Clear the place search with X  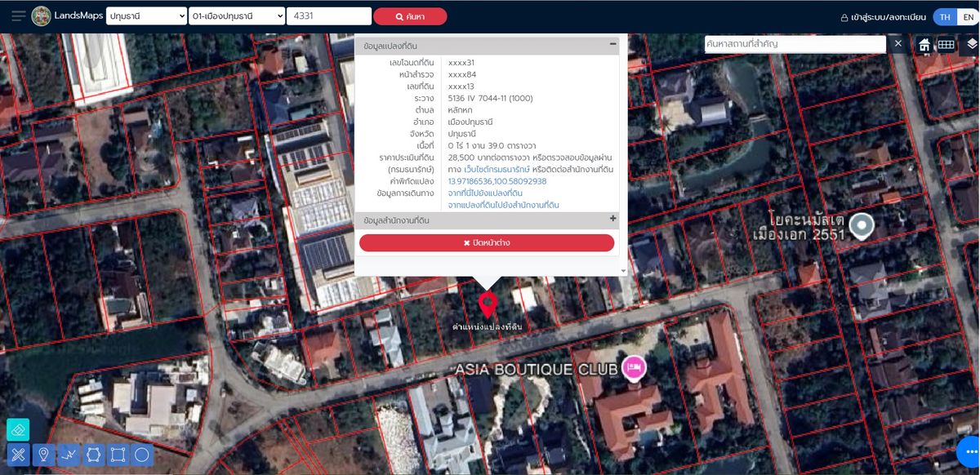tap(898, 43)
